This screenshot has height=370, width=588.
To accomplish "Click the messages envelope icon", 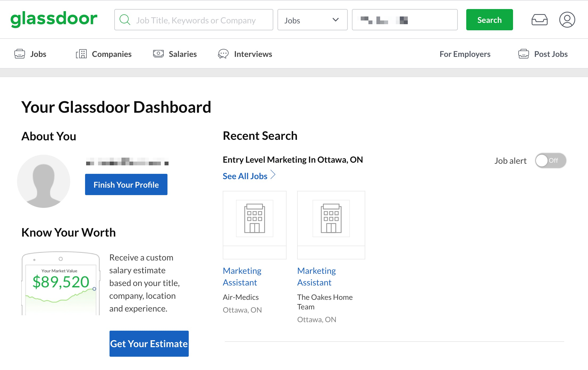I will pyautogui.click(x=539, y=19).
